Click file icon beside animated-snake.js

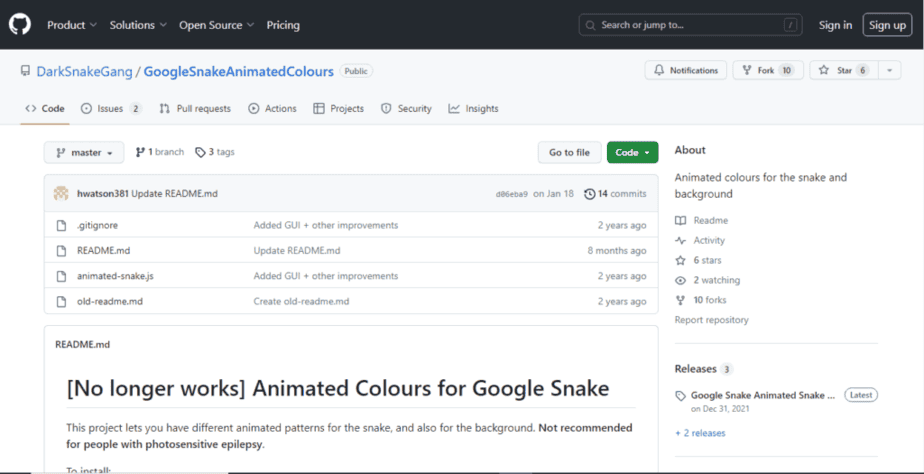pyautogui.click(x=61, y=276)
